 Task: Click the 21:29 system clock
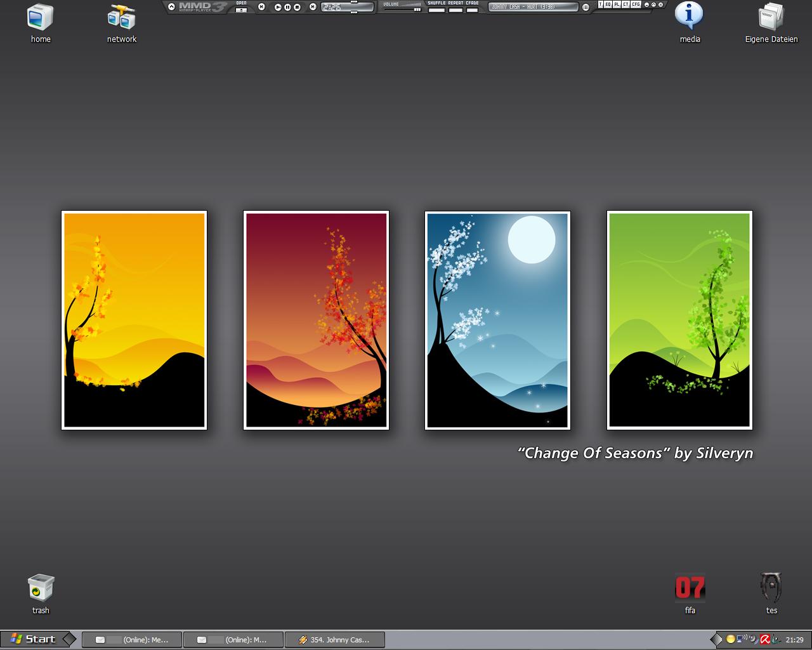[795, 640]
